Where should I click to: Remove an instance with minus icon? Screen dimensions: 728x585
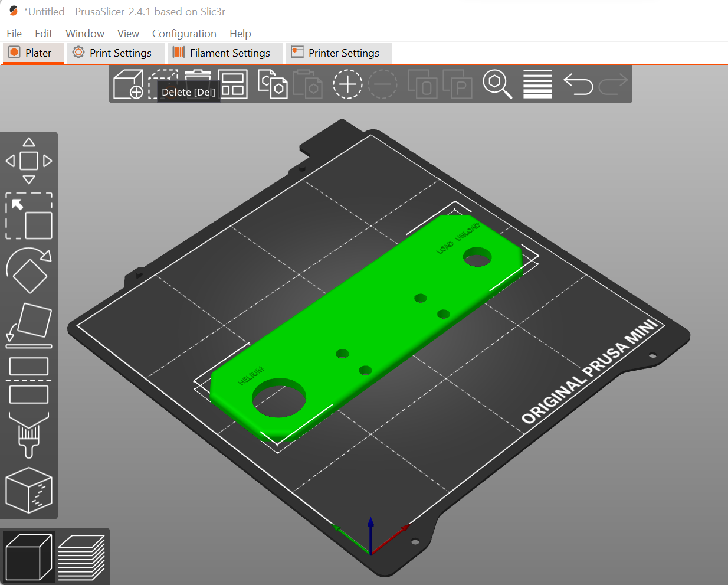point(383,84)
